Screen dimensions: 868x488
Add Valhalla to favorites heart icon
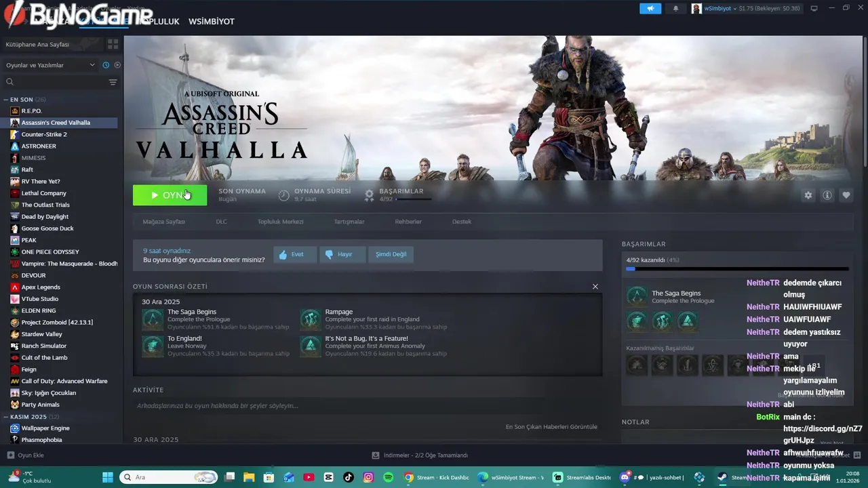846,195
